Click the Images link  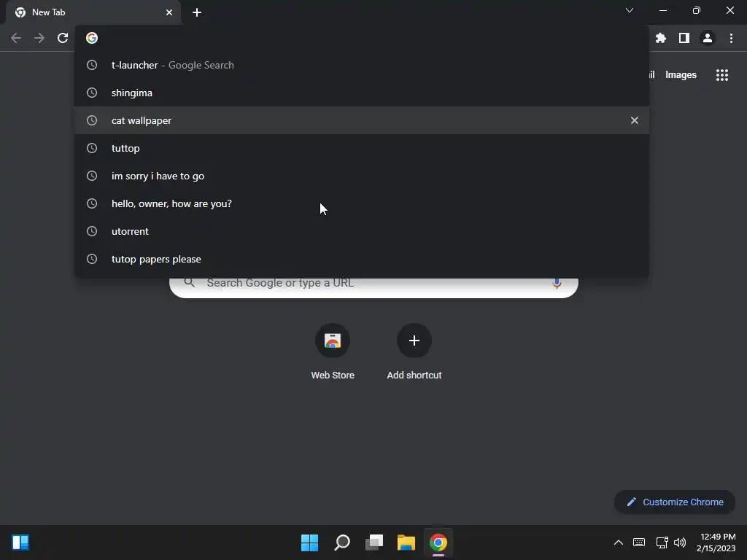[x=681, y=75]
